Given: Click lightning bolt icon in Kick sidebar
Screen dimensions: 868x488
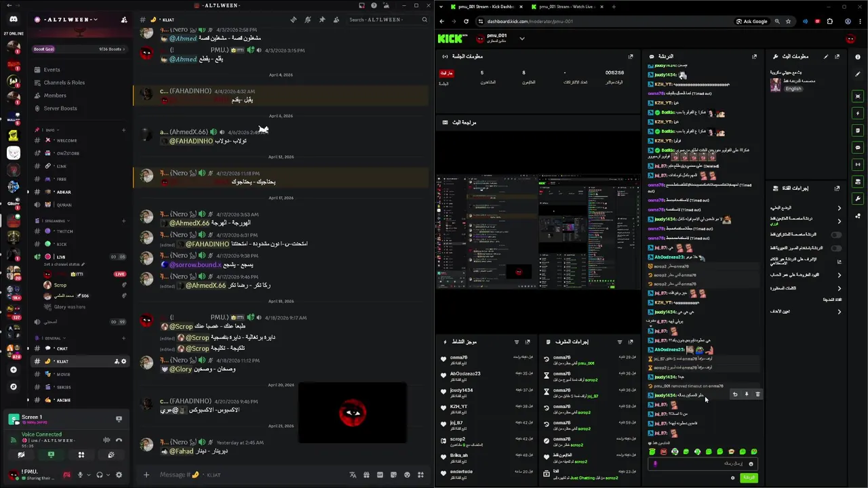Looking at the screenshot, I should pyautogui.click(x=858, y=113).
